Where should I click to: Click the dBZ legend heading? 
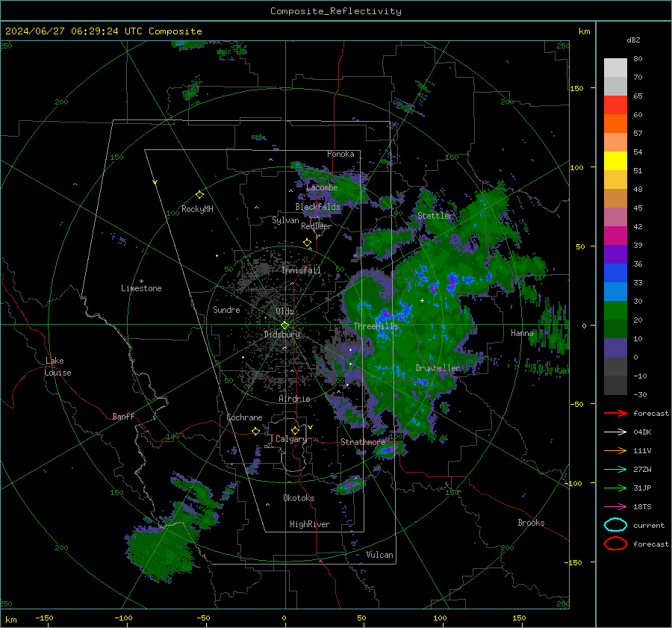pos(633,40)
